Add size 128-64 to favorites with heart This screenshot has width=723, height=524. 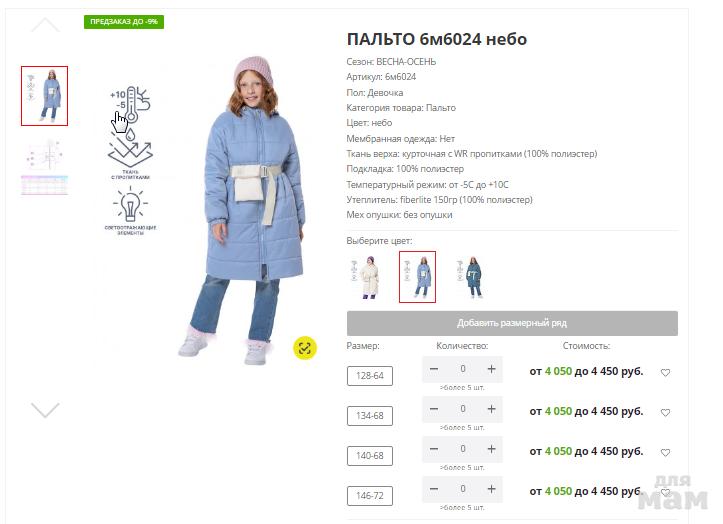(x=665, y=372)
